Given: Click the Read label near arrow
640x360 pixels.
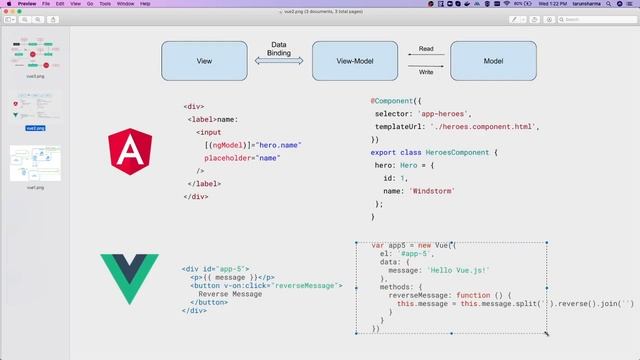Looking at the screenshot, I should tap(426, 49).
